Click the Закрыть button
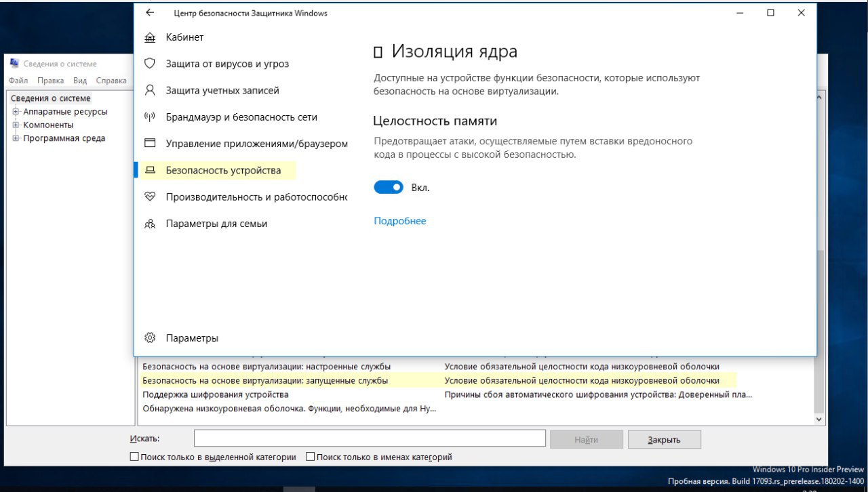The width and height of the screenshot is (868, 492). coord(664,439)
